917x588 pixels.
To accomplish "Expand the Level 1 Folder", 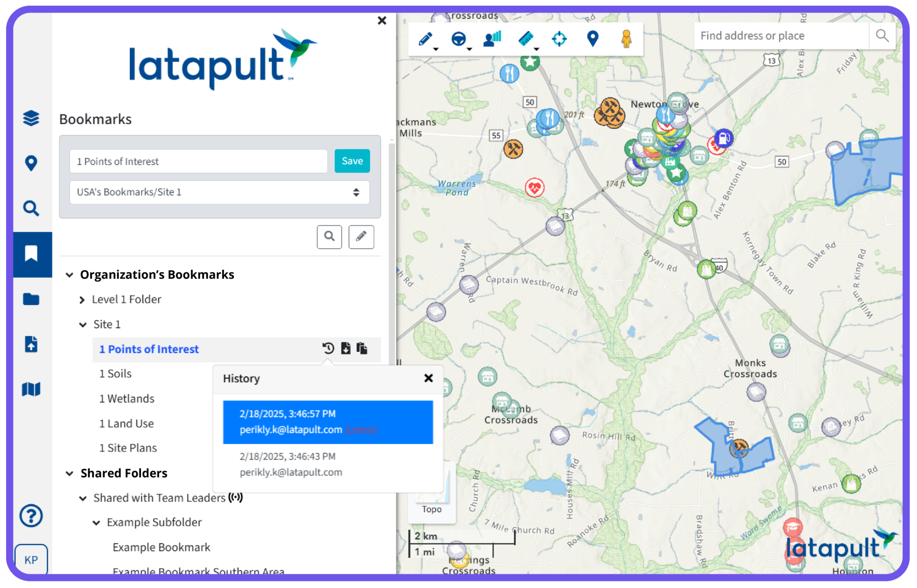I will click(82, 300).
